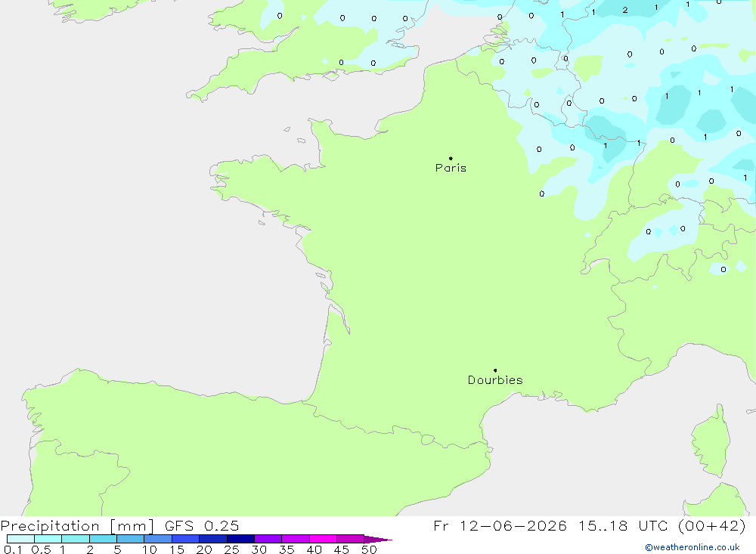Click the "GFS 0.25" model label
This screenshot has height=554, width=756.
pyautogui.click(x=202, y=526)
